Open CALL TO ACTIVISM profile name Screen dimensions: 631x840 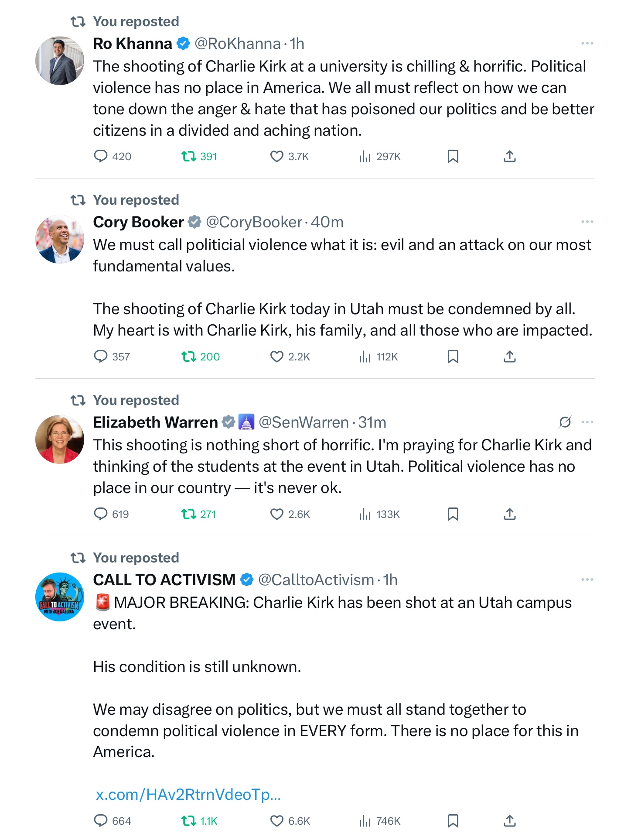click(x=164, y=580)
